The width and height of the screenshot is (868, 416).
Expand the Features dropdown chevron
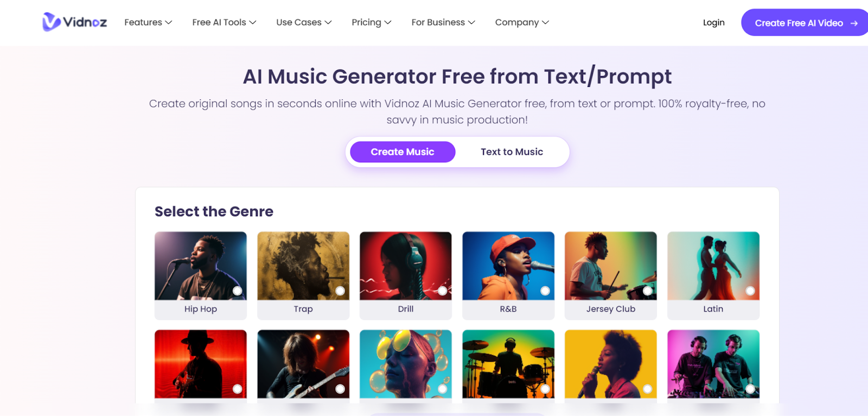click(x=169, y=22)
